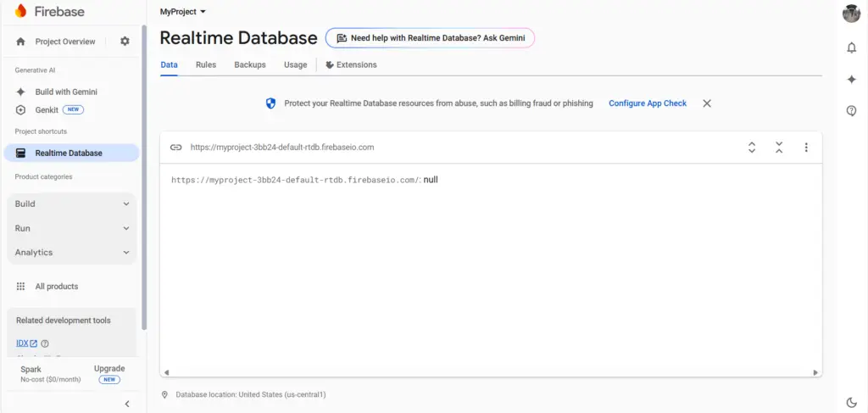This screenshot has height=413, width=868.
Task: Click the Database location pin icon
Action: coord(164,394)
